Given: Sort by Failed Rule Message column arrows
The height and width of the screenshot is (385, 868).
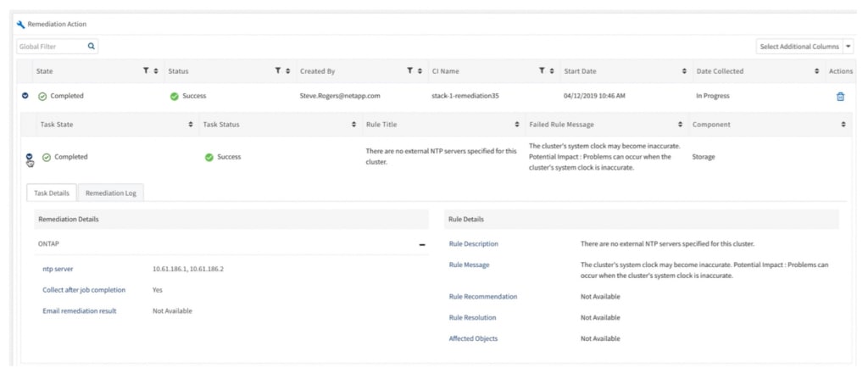Looking at the screenshot, I should click(680, 125).
